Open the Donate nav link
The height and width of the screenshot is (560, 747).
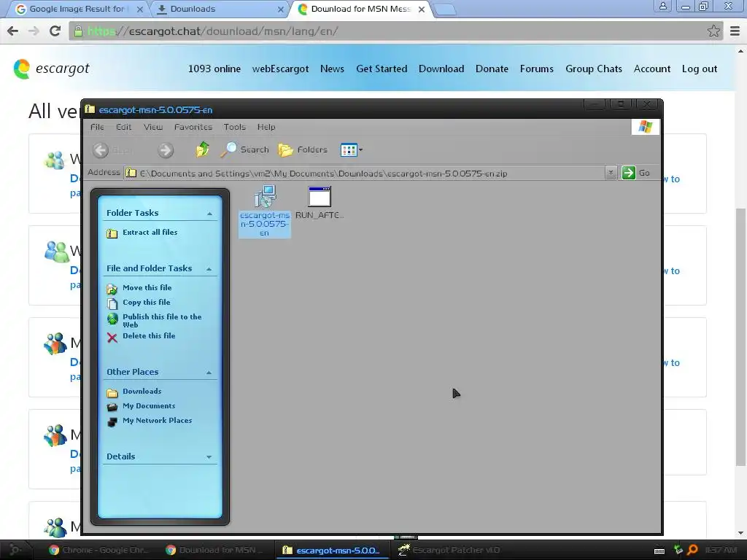[492, 69]
